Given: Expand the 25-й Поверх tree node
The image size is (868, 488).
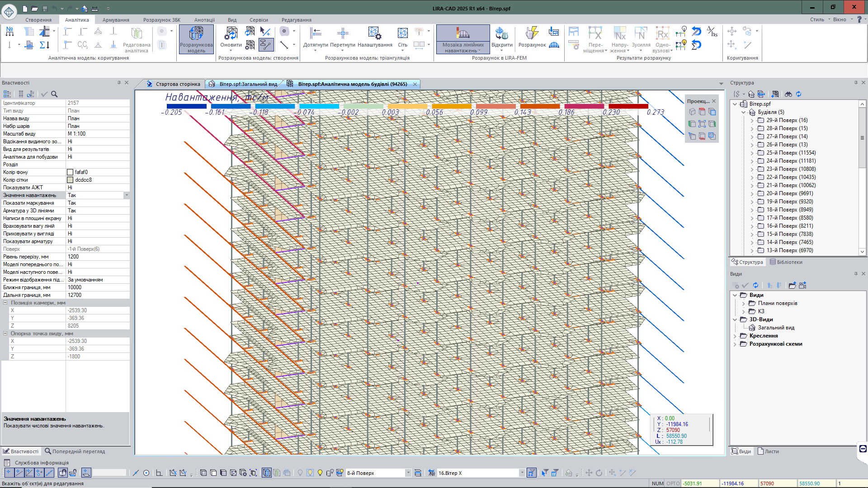Looking at the screenshot, I should pyautogui.click(x=752, y=153).
